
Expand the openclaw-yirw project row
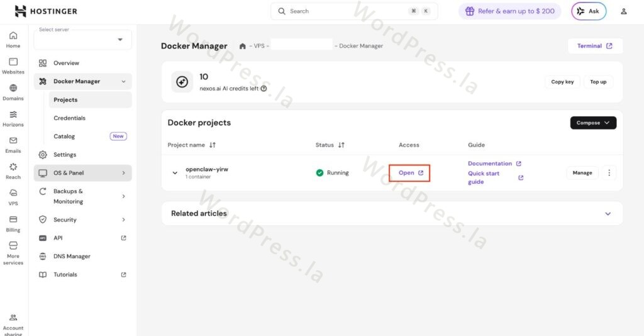click(x=175, y=173)
